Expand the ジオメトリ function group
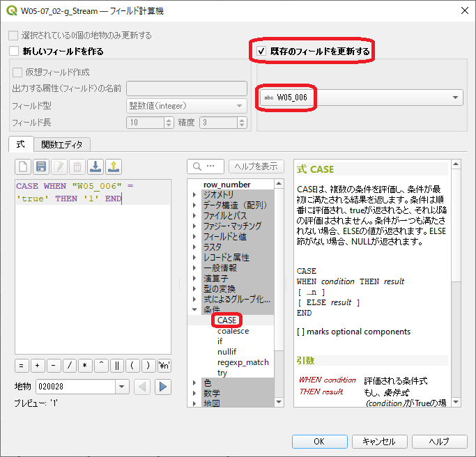 coord(195,195)
